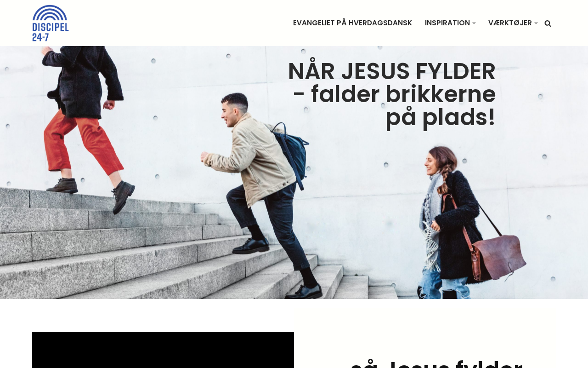Expand the Værktøjer submenu chevron

click(536, 23)
